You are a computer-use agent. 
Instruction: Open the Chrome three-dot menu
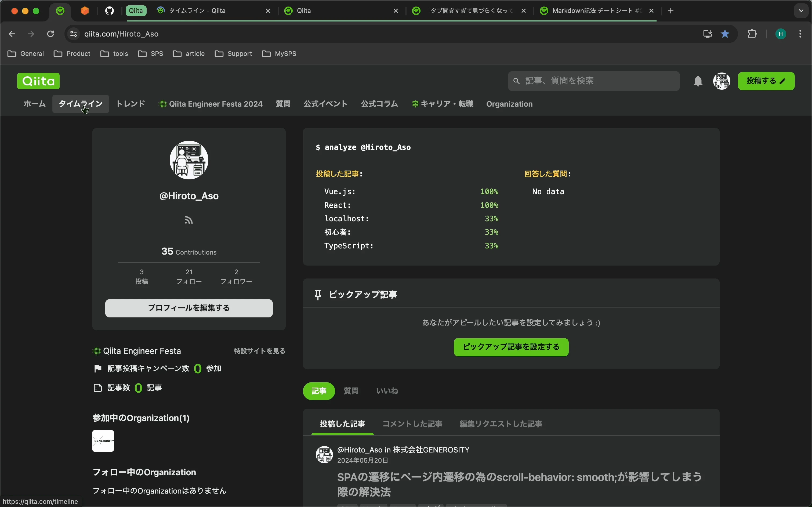[800, 34]
